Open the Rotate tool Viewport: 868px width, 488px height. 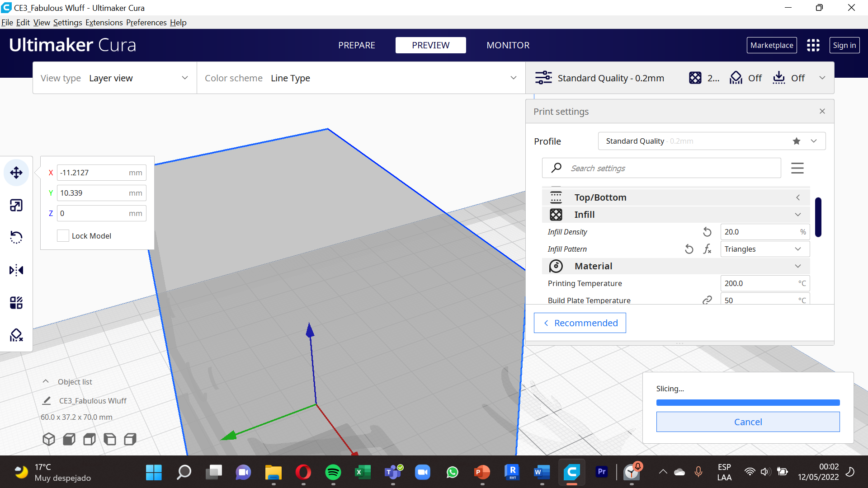16,237
